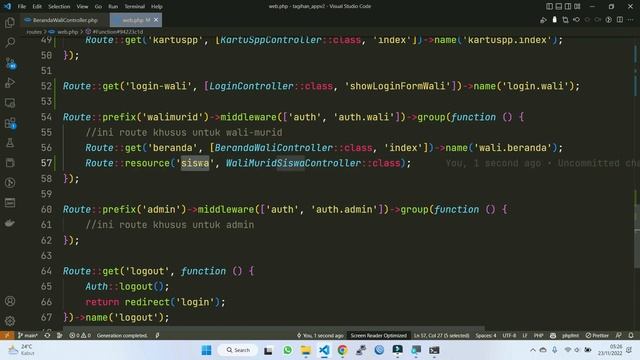This screenshot has height=360, width=640.
Task: Open the Search view in activity bar
Action: [10, 42]
